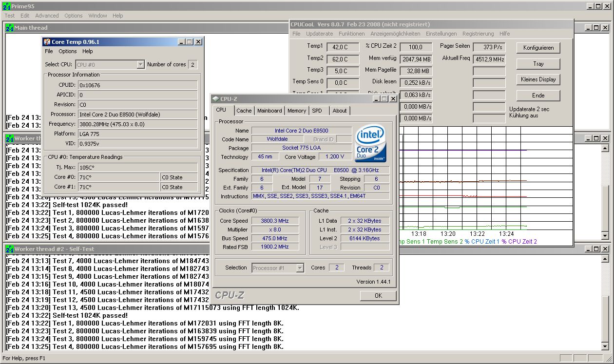This screenshot has width=614, height=364.
Task: Expand the Select CPU dropdown in Core Temp
Action: click(140, 64)
